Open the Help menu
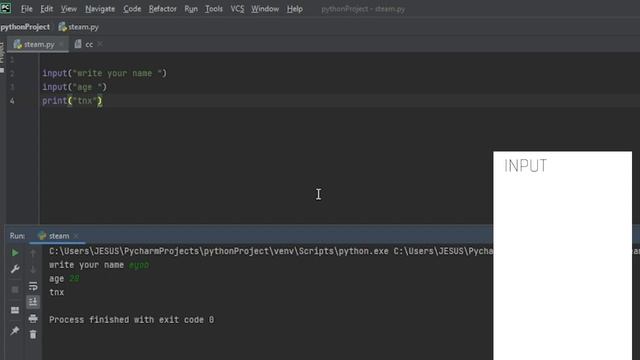 click(294, 9)
